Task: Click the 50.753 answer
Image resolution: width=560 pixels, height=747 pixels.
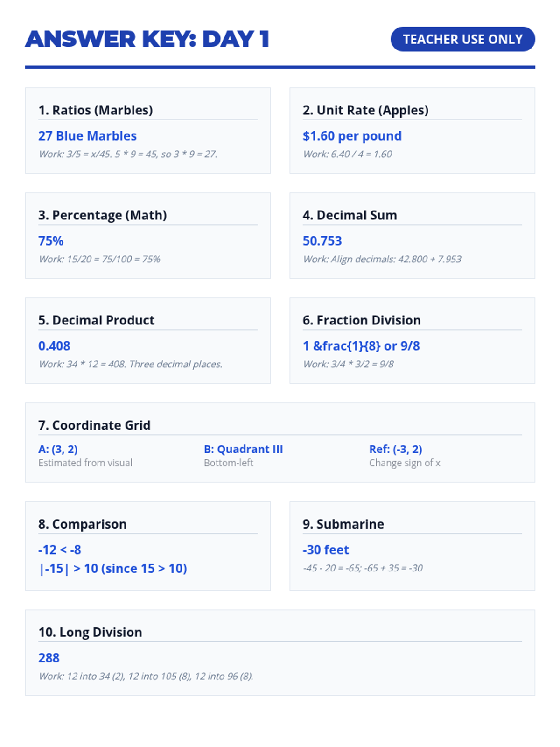Action: [x=322, y=241]
